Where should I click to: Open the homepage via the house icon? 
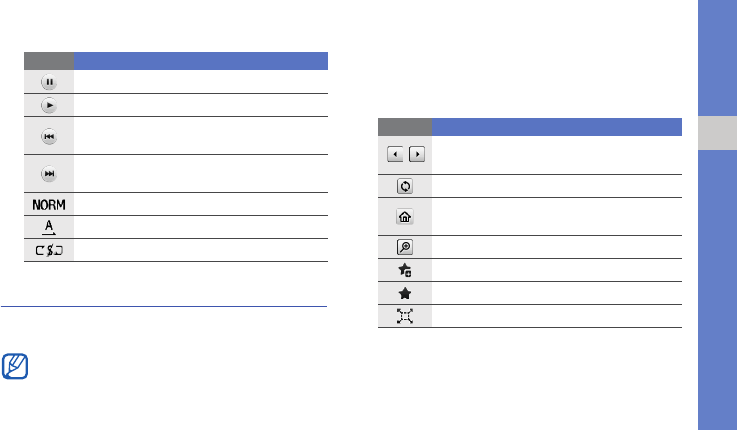405,216
